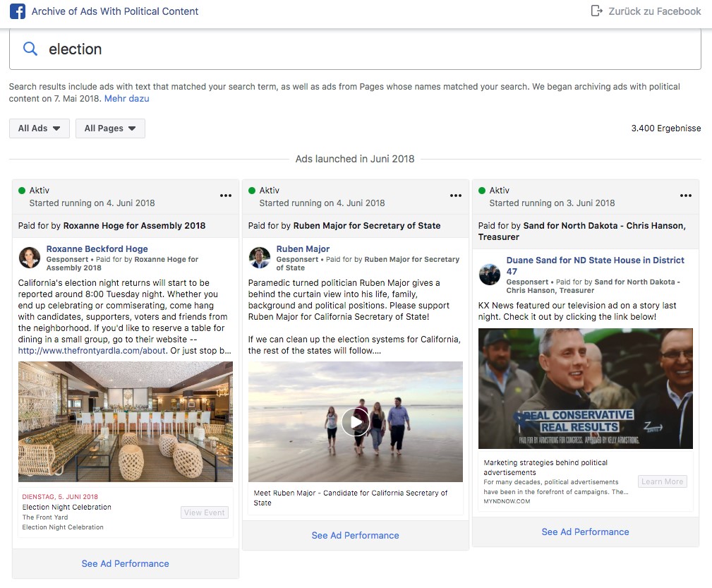Play the Ruben Major beach video
This screenshot has height=588, width=712.
[x=355, y=421]
